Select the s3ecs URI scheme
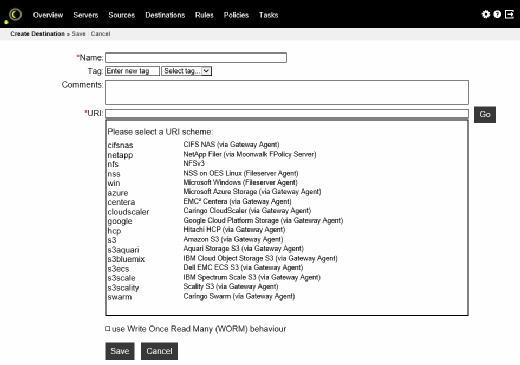 coord(118,269)
